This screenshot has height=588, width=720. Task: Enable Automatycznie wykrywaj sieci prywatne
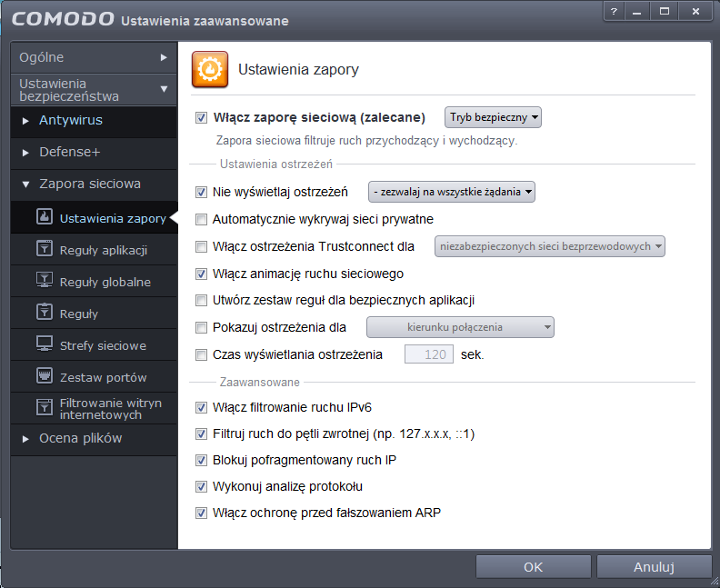[201, 219]
